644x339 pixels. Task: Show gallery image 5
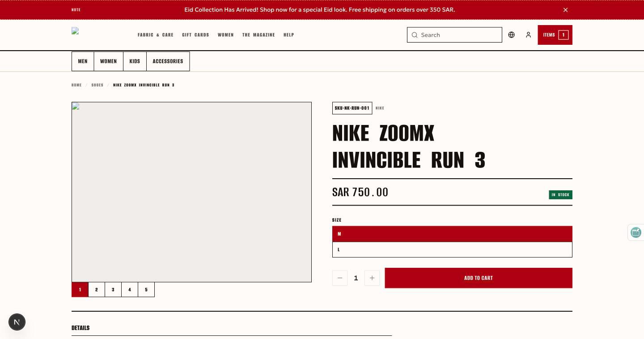pyautogui.click(x=146, y=290)
